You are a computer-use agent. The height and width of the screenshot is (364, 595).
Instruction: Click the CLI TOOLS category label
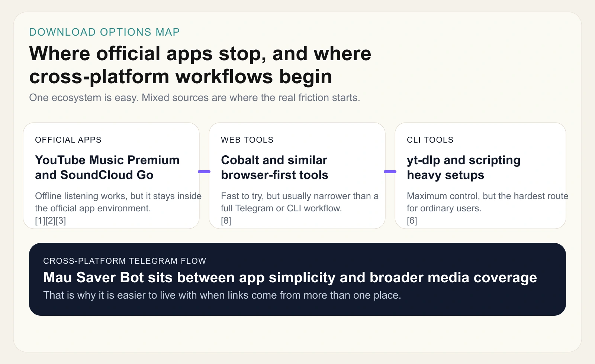[430, 140]
